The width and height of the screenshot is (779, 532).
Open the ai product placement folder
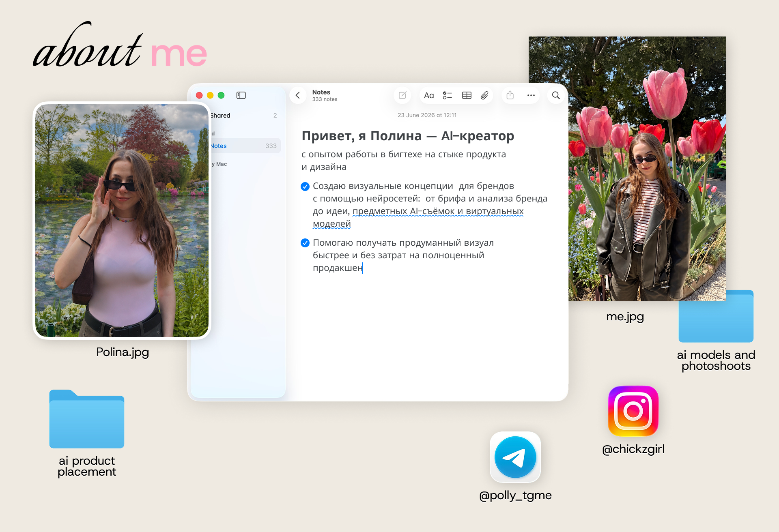(x=87, y=419)
